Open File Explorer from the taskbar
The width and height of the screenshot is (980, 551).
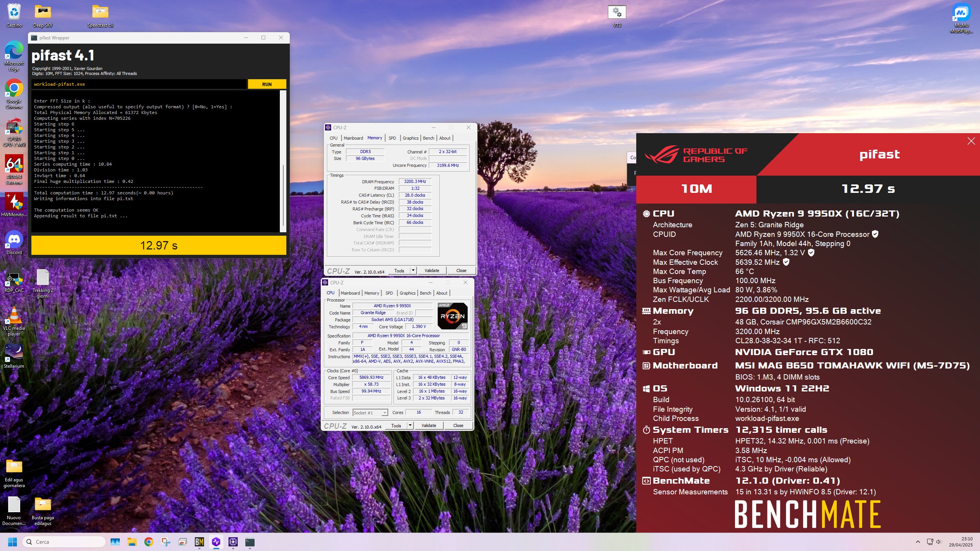pyautogui.click(x=132, y=542)
